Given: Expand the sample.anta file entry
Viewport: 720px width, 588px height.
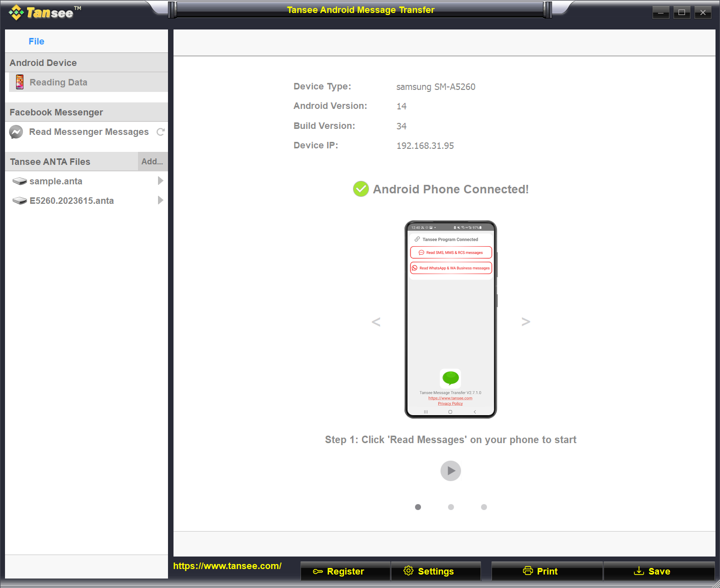Looking at the screenshot, I should coord(160,181).
